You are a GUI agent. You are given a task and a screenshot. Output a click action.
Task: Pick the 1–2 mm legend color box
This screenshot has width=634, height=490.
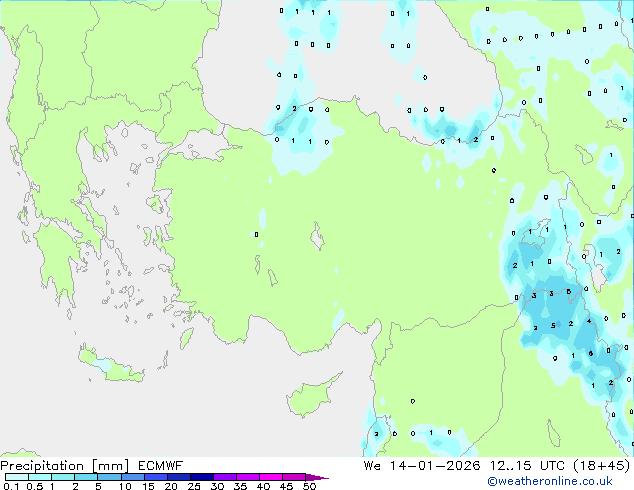pyautogui.click(x=63, y=477)
